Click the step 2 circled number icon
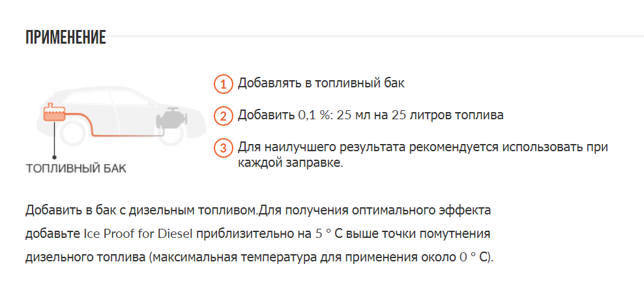The image size is (644, 292). (x=223, y=117)
